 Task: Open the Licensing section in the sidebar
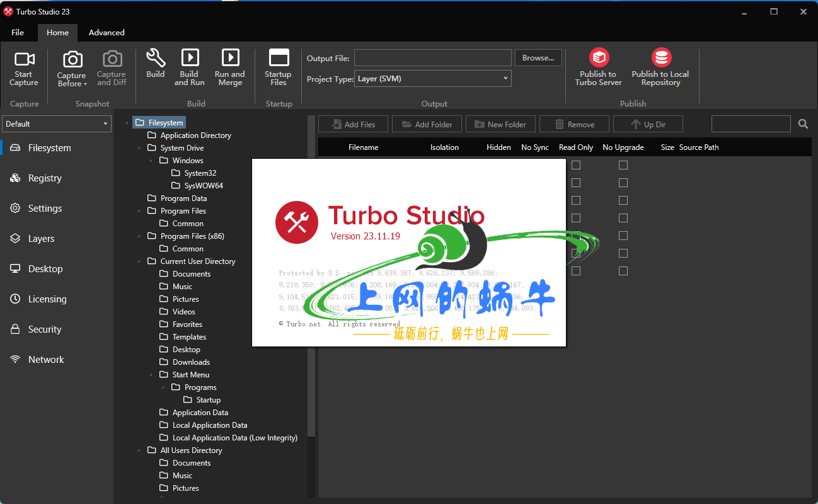click(x=47, y=299)
